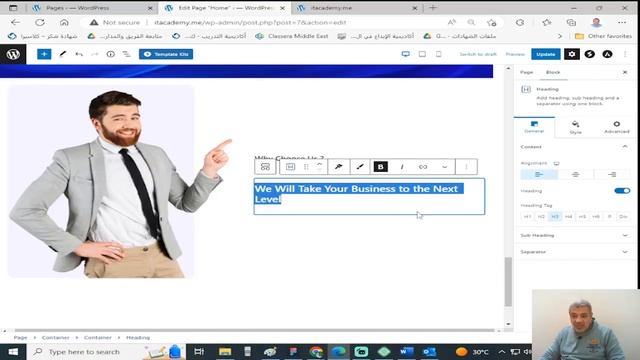The height and width of the screenshot is (360, 640).
Task: Open the lightning bolt plugin icon
Action: 589,54
